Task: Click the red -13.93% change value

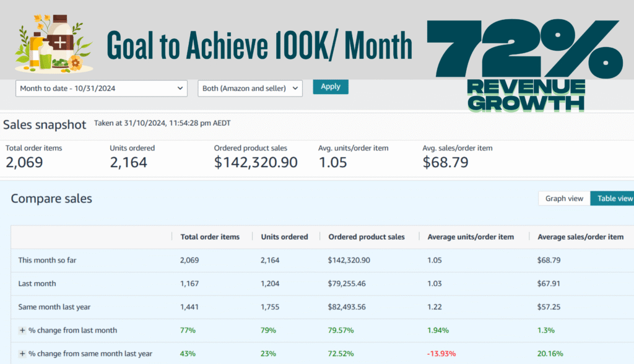Action: (x=441, y=353)
